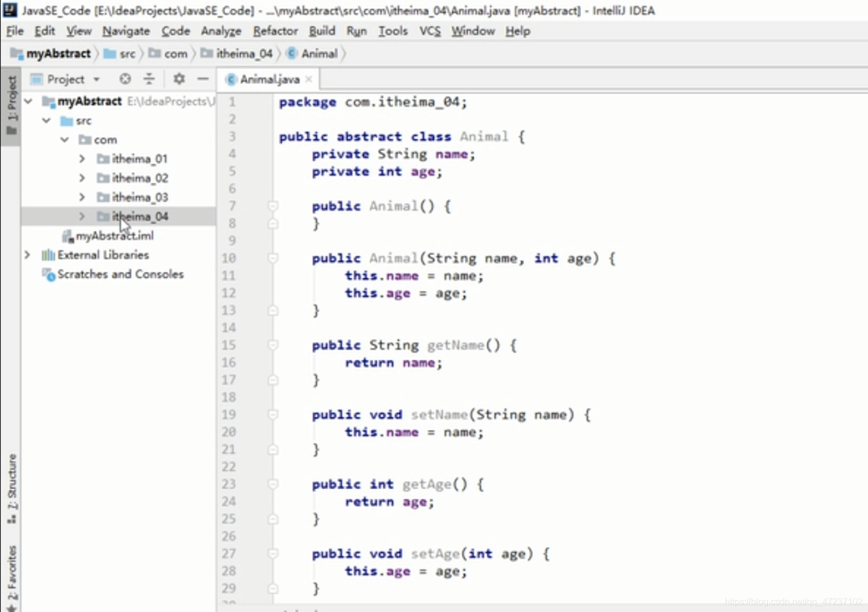Click the locate/scroll from source icon
This screenshot has height=612, width=868.
click(x=125, y=79)
